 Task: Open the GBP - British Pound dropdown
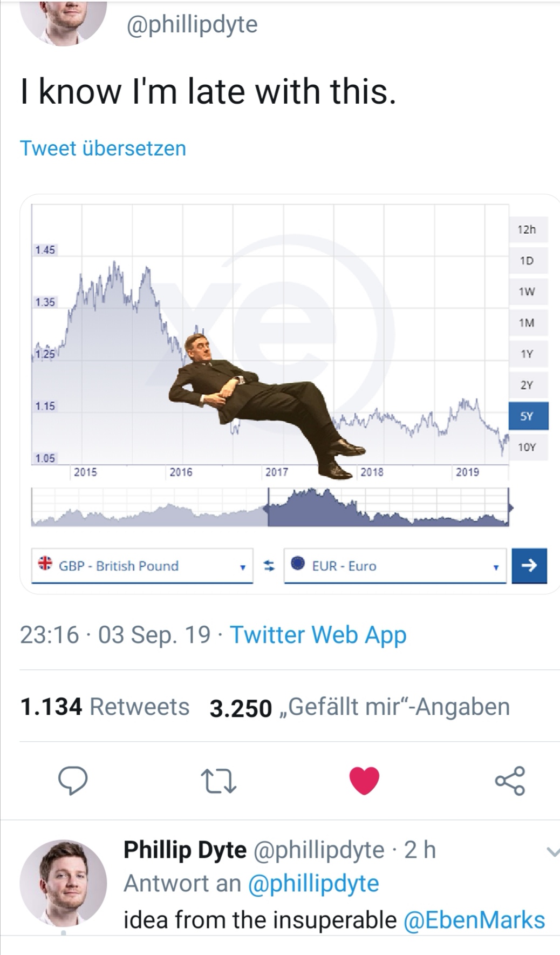[142, 566]
